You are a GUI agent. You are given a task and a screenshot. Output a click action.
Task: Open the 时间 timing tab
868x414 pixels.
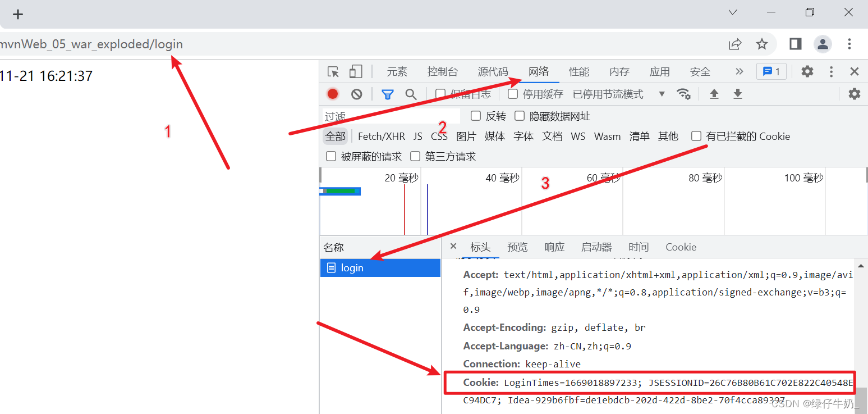point(639,247)
